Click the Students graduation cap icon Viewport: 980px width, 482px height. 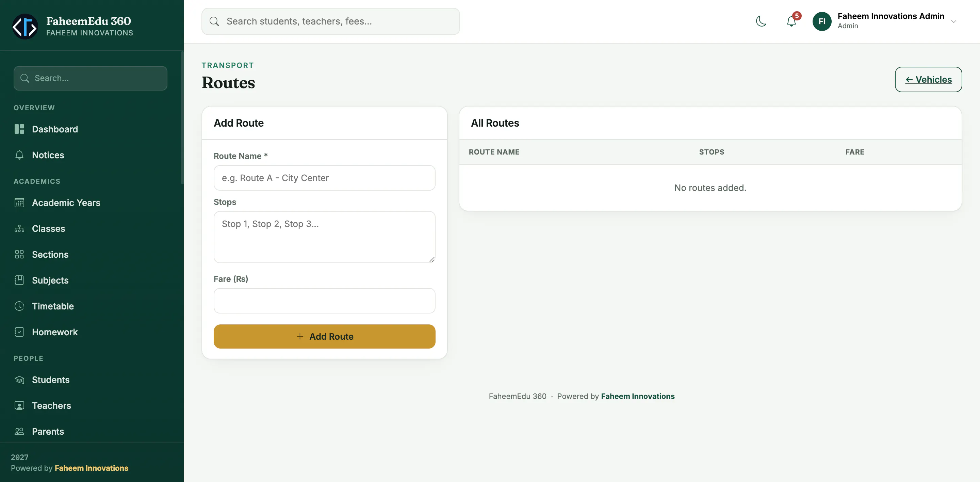coord(19,380)
